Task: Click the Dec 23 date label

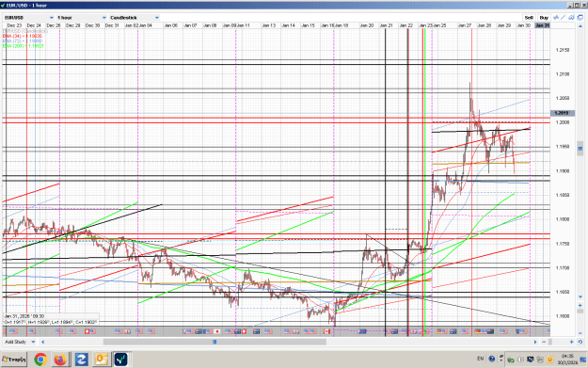Action: [x=14, y=25]
